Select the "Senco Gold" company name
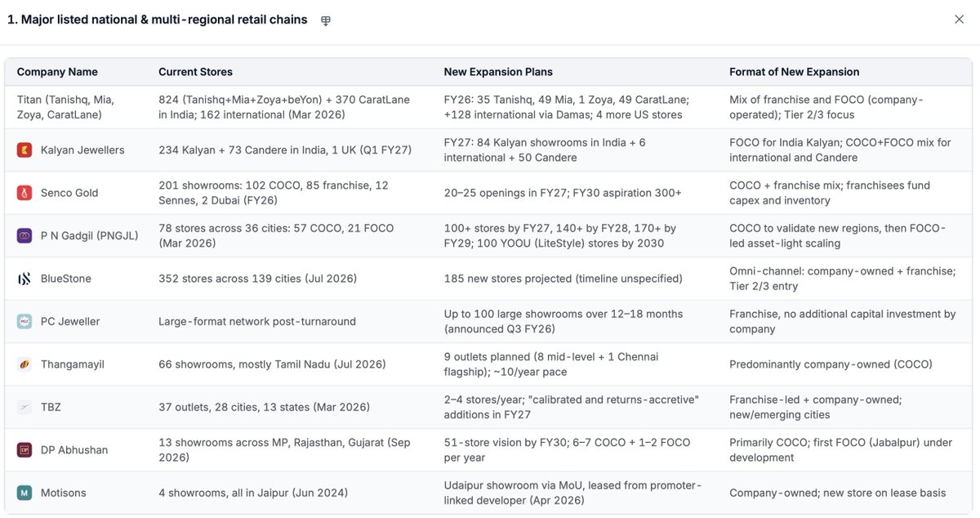The height and width of the screenshot is (518, 980). click(x=69, y=193)
